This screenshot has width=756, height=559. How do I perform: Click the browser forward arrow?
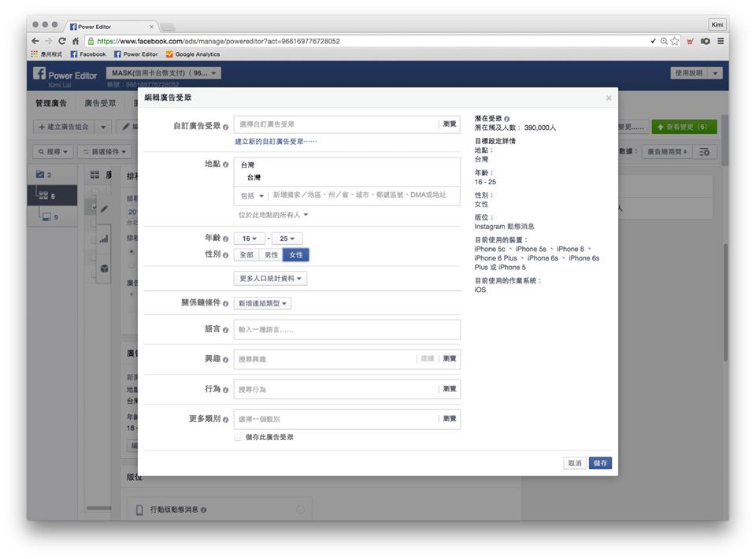tap(48, 41)
